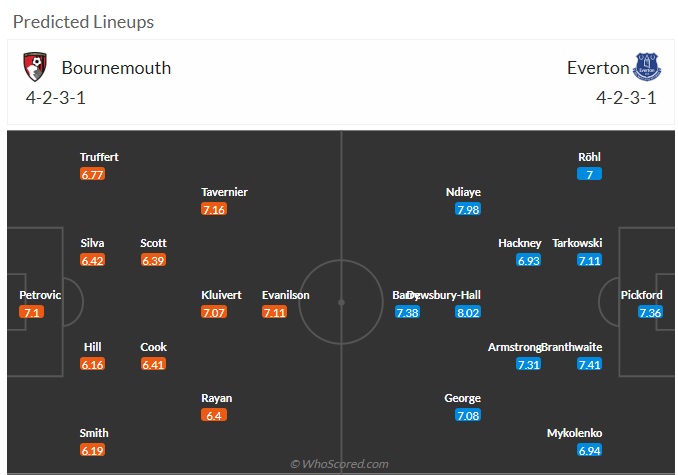Select Röhl player name

point(589,157)
